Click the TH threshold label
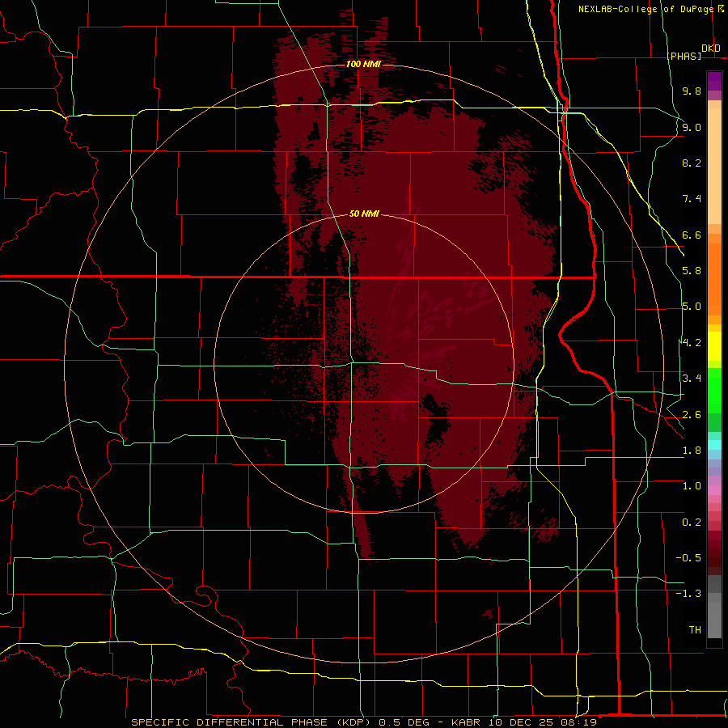Viewport: 728px width, 728px height. coord(695,630)
